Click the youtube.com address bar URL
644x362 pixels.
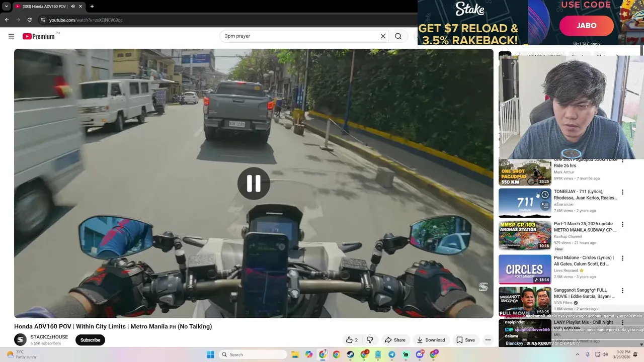pos(86,20)
